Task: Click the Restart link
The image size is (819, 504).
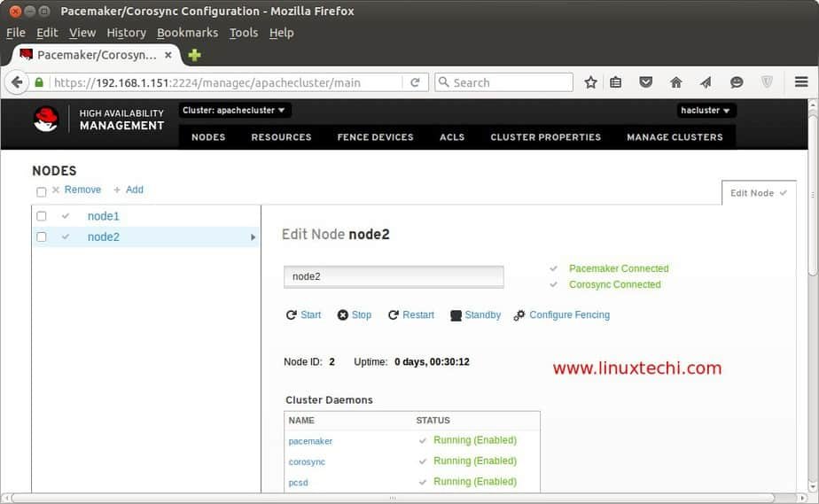Action: 418,315
